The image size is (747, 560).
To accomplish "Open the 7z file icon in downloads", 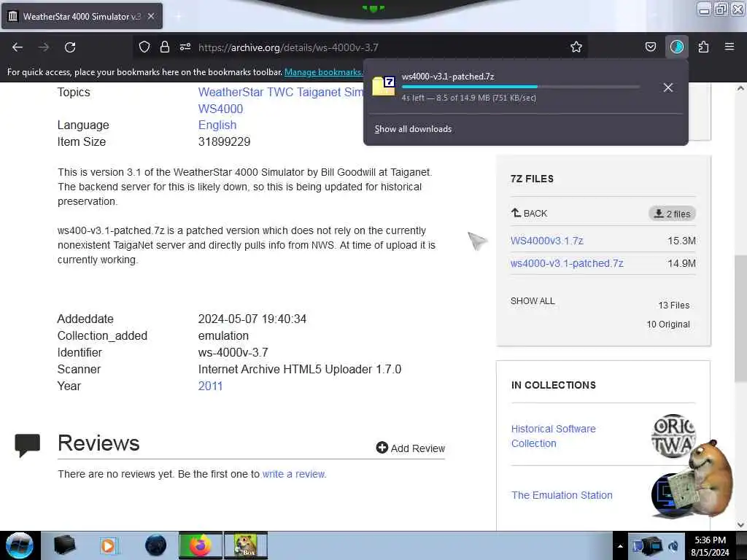I will coord(384,86).
